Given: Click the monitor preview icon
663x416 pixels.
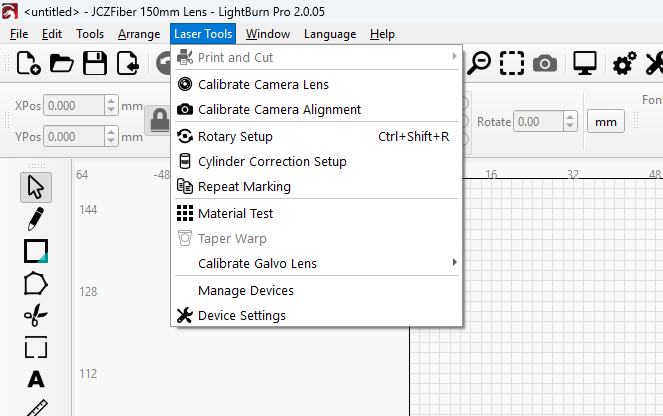Looking at the screenshot, I should 585,64.
